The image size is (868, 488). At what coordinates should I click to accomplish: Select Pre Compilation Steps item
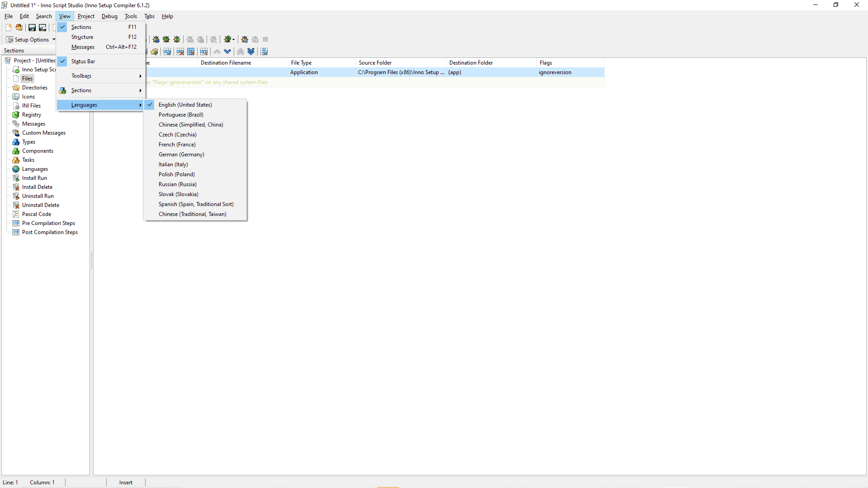pos(48,223)
